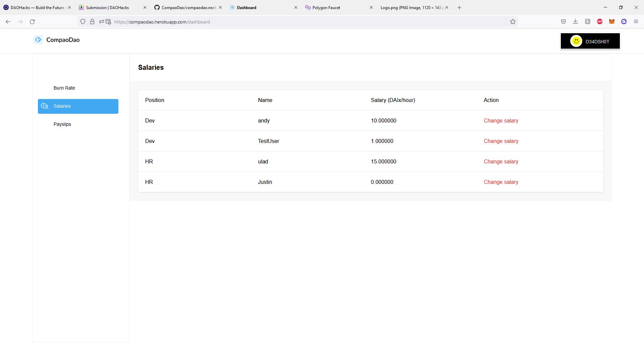Click the Salary (DAIx/hour) column header

coord(393,100)
